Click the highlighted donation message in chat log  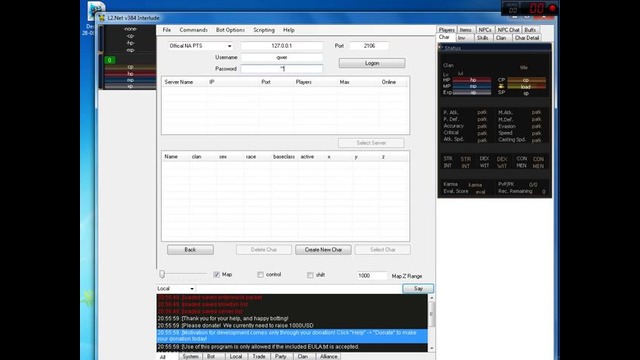click(x=292, y=336)
